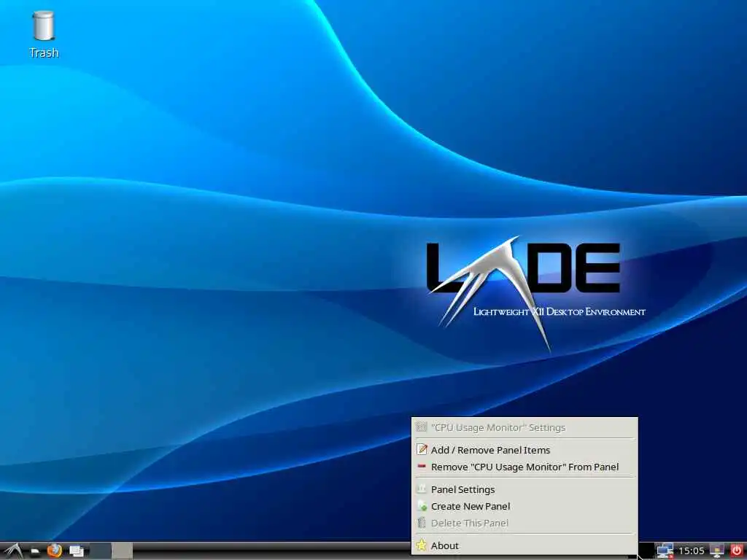
Task: Choose Create New Panel
Action: click(x=524, y=506)
